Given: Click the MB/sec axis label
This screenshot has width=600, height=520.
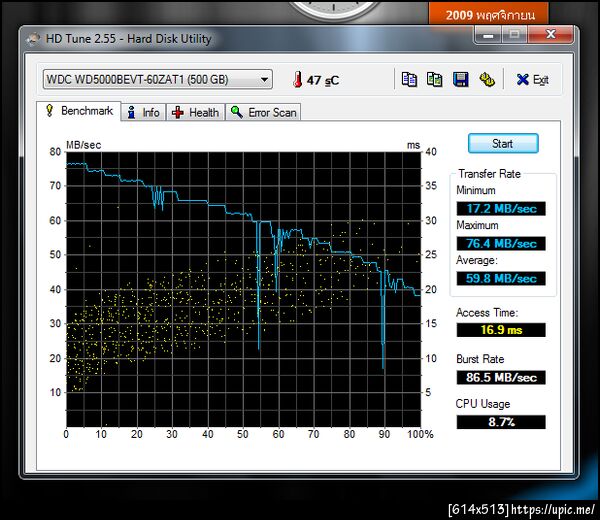Looking at the screenshot, I should point(83,145).
